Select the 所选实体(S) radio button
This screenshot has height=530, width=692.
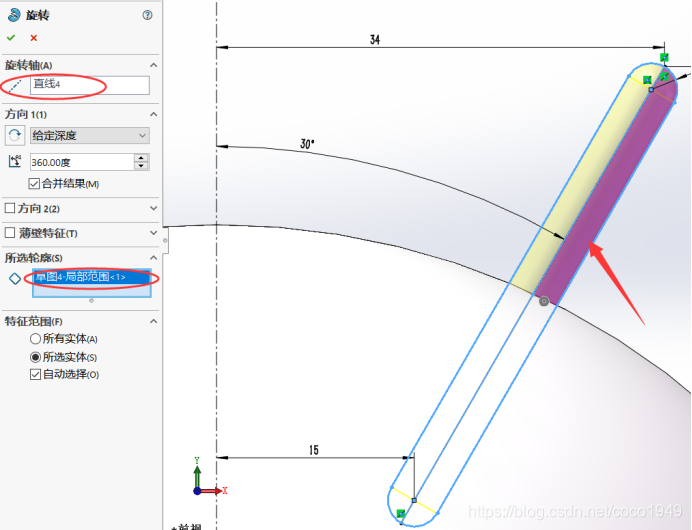point(35,357)
